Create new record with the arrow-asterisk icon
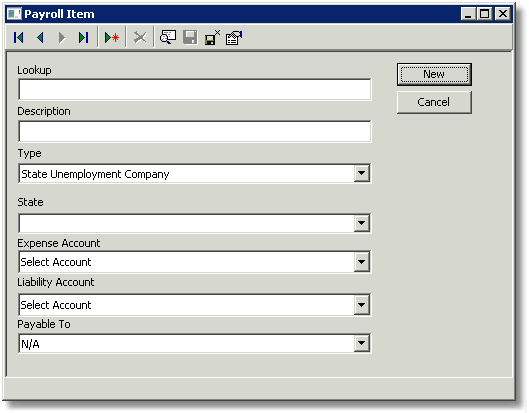Viewport: 529px width, 413px height. point(112,37)
